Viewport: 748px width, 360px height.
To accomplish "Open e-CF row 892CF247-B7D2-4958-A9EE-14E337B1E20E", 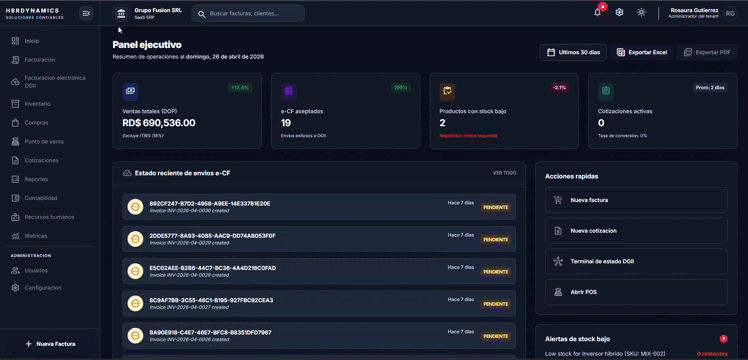I will click(319, 207).
